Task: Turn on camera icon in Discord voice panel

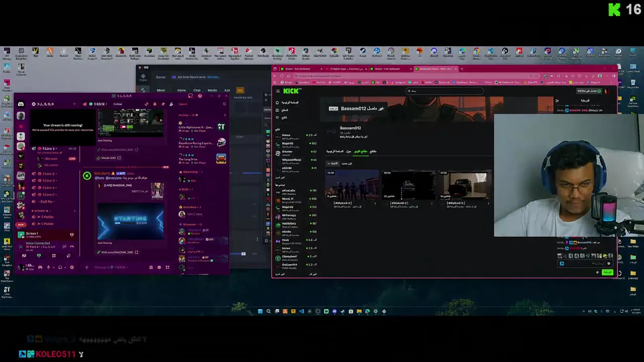Action: point(24,255)
